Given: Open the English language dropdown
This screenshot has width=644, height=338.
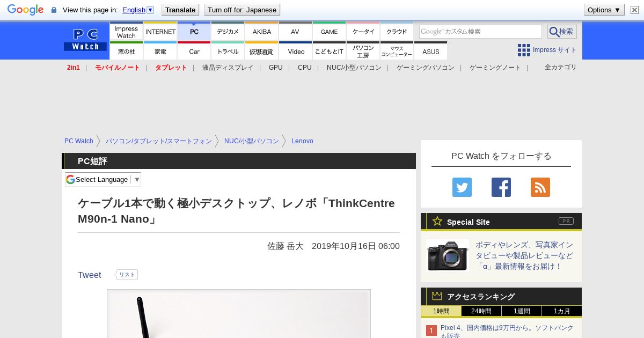Looking at the screenshot, I should tap(138, 10).
